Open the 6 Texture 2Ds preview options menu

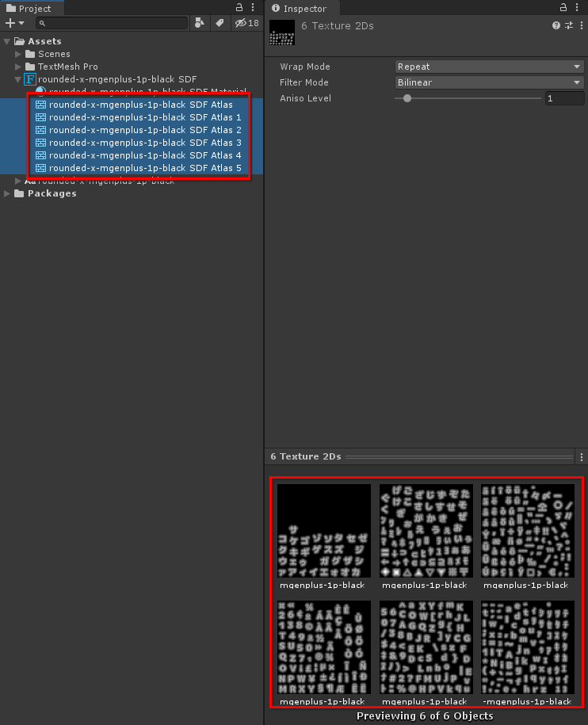point(582,457)
